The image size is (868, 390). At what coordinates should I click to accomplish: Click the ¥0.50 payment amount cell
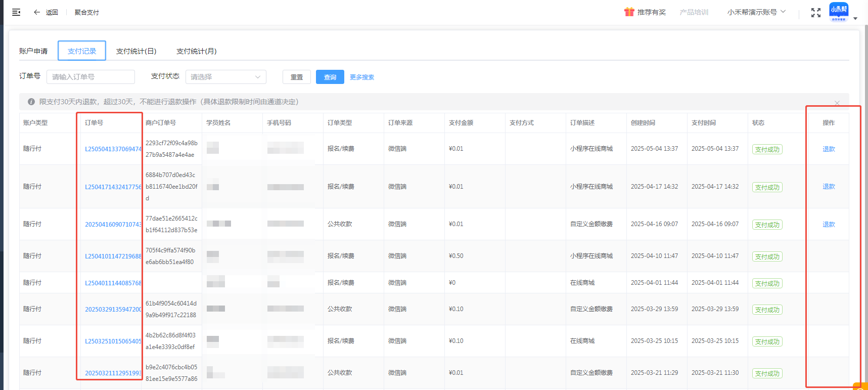click(456, 256)
